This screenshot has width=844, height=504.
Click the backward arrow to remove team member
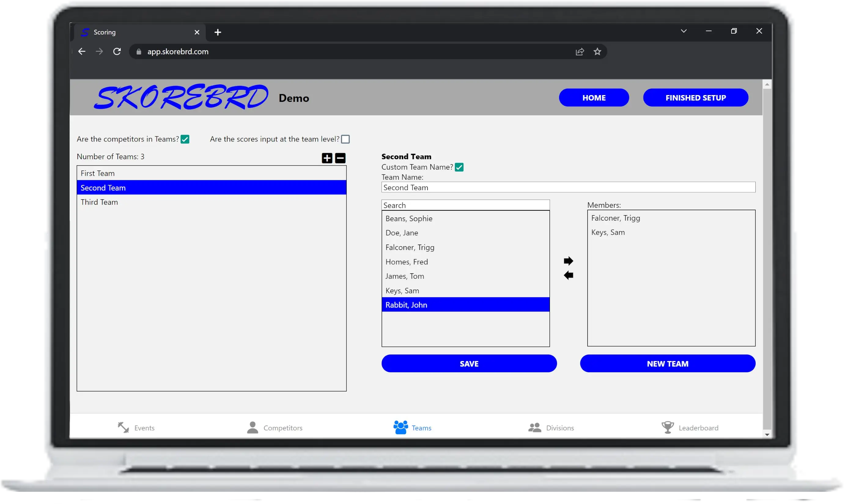point(568,275)
